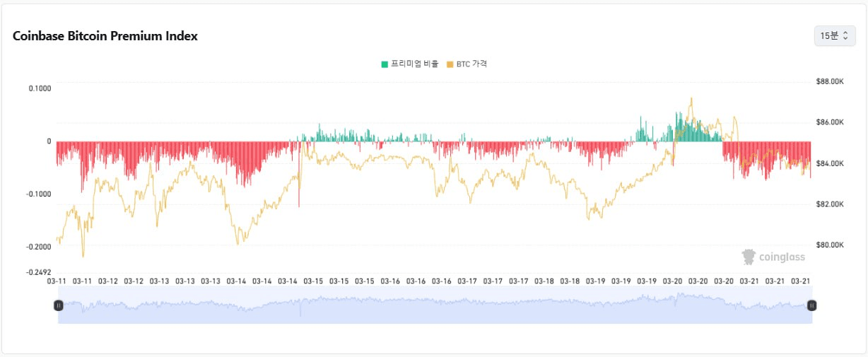Click the yellow BTC 가격 legend swatch
The width and height of the screenshot is (868, 357).
pyautogui.click(x=450, y=64)
